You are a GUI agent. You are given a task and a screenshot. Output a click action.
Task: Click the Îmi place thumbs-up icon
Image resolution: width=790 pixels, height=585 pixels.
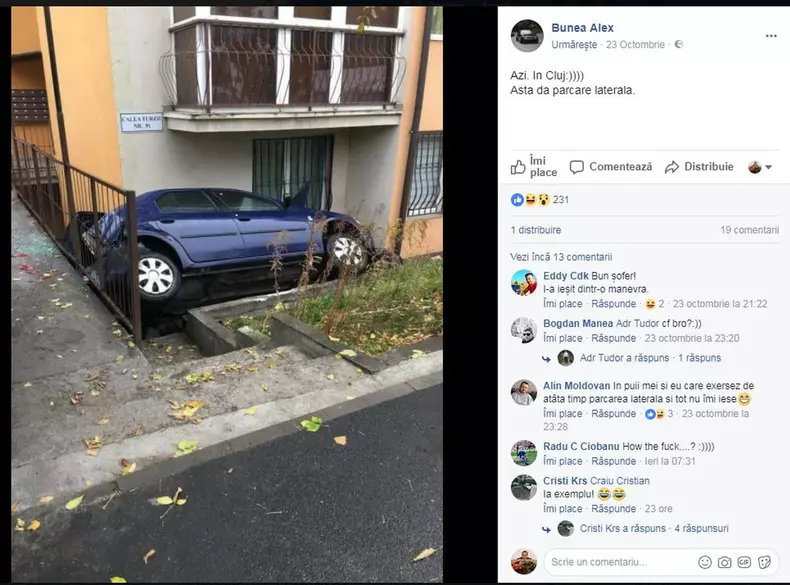(518, 167)
